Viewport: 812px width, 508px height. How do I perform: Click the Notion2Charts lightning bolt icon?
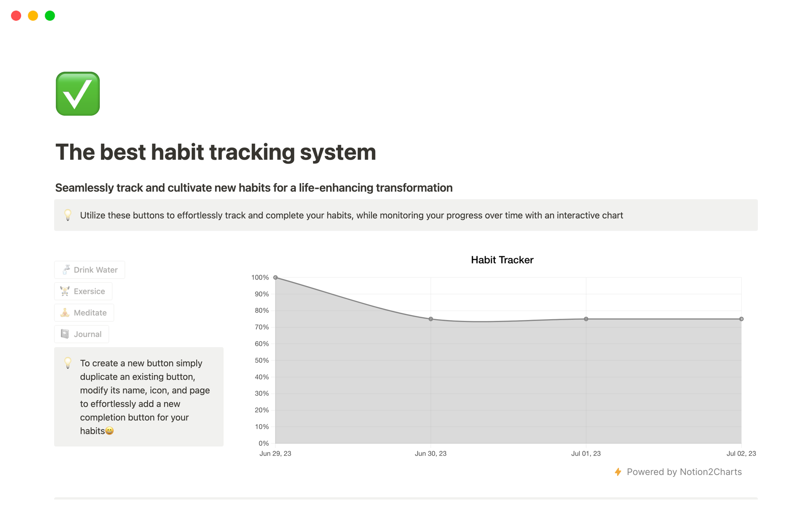tap(618, 472)
